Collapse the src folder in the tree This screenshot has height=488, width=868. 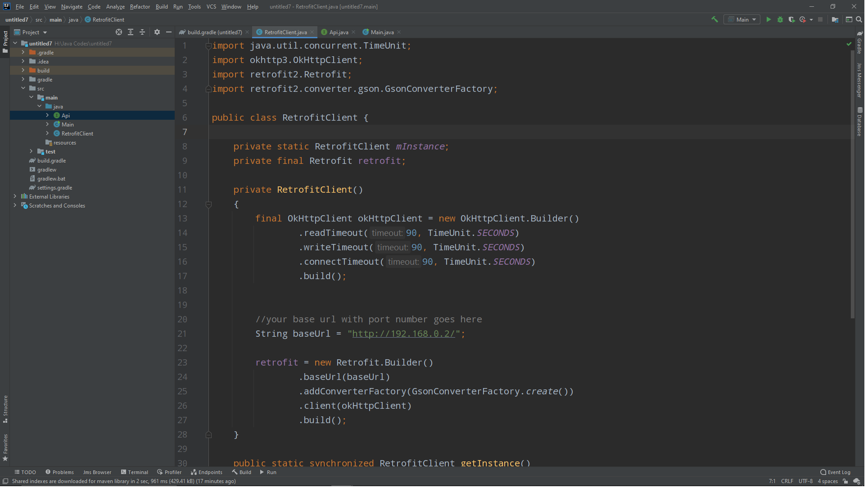[x=23, y=89]
